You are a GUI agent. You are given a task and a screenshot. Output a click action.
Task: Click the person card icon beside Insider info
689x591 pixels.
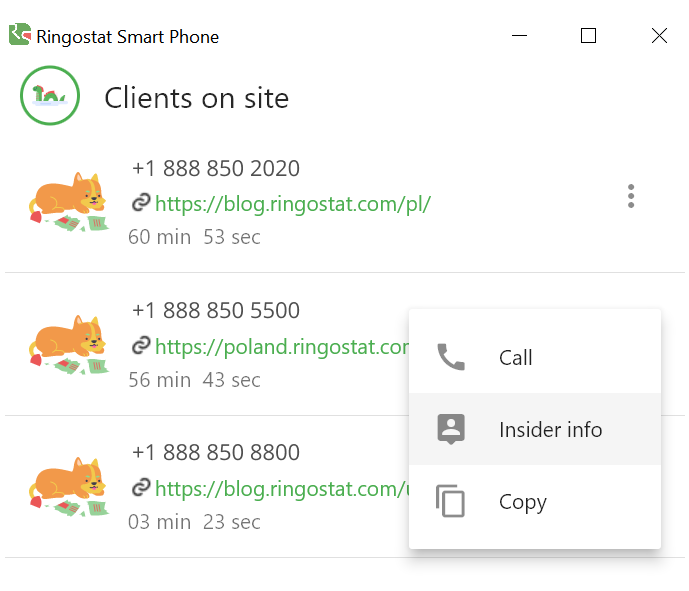click(x=450, y=429)
